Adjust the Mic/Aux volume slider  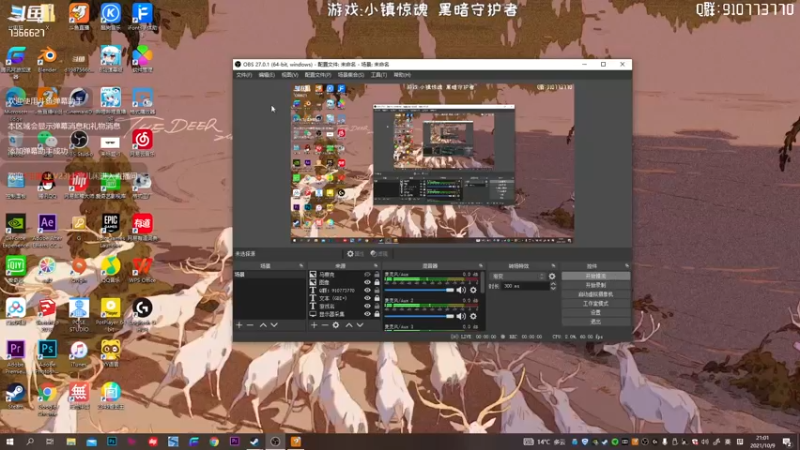(x=419, y=290)
